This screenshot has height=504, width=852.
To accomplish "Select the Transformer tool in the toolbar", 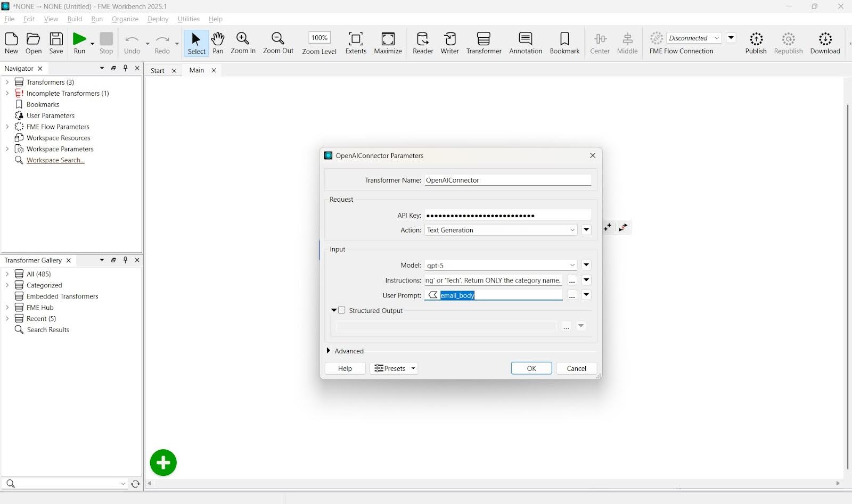I will (484, 43).
